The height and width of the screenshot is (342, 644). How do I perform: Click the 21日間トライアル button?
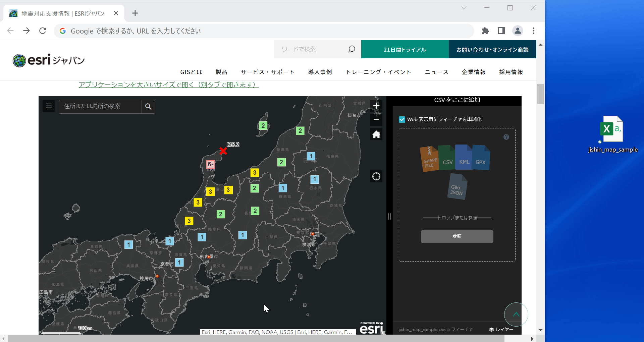(405, 49)
